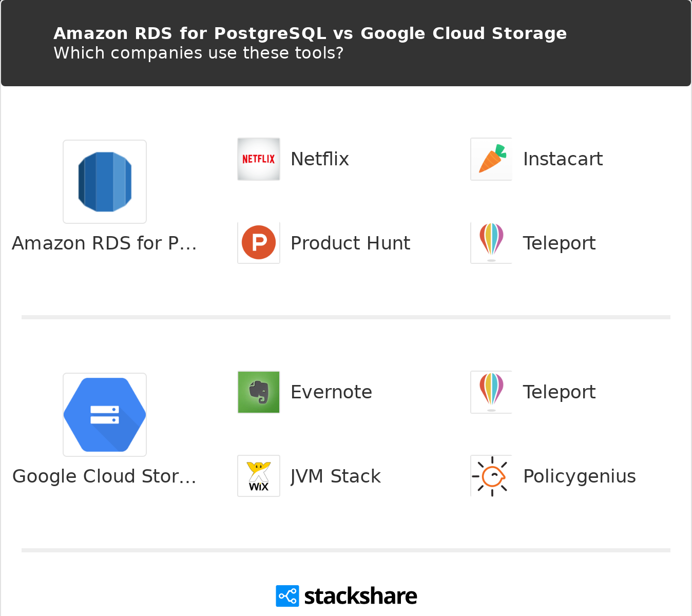Open the Netflix company name link
Screen dimensions: 692x616
point(320,159)
